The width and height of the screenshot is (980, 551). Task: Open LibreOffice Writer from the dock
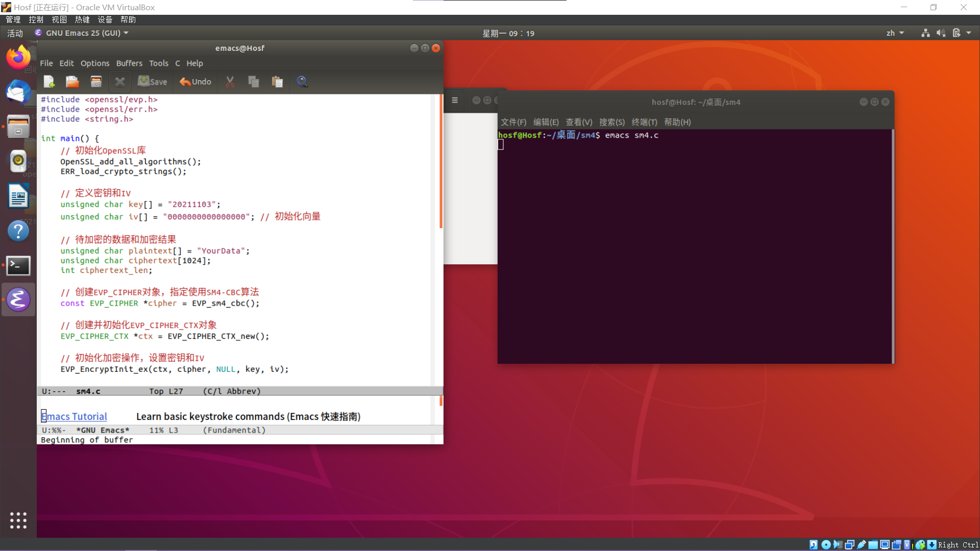click(18, 196)
